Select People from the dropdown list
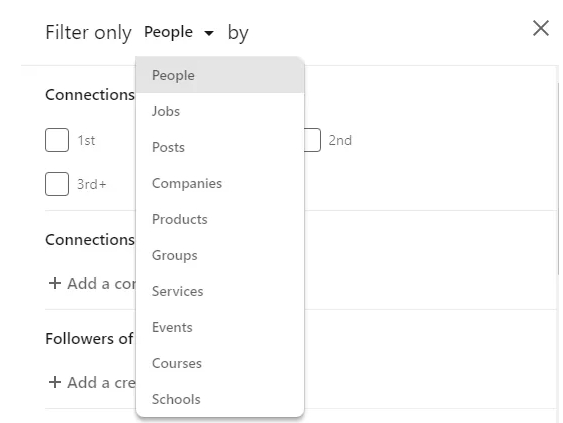Viewport: 563px width, 423px height. [x=220, y=75]
